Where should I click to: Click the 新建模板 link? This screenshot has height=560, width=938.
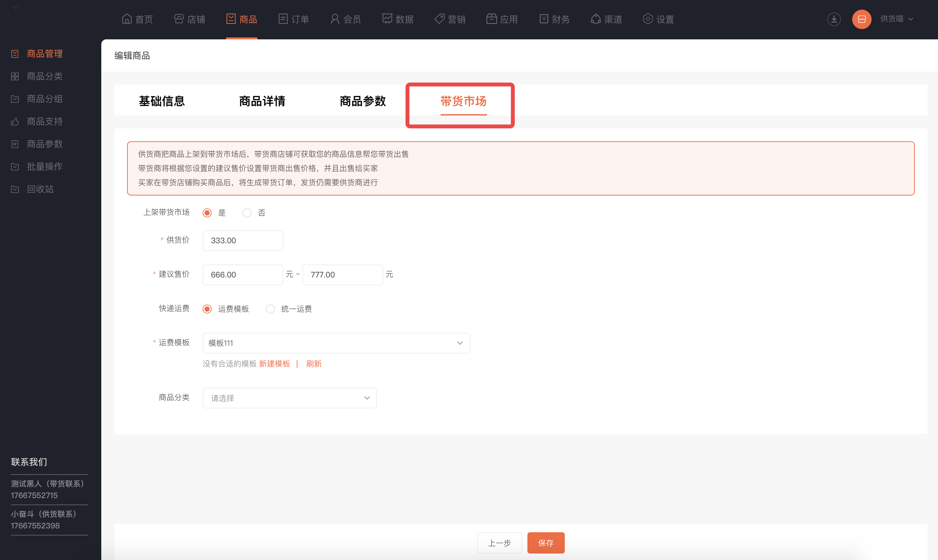[x=274, y=364]
